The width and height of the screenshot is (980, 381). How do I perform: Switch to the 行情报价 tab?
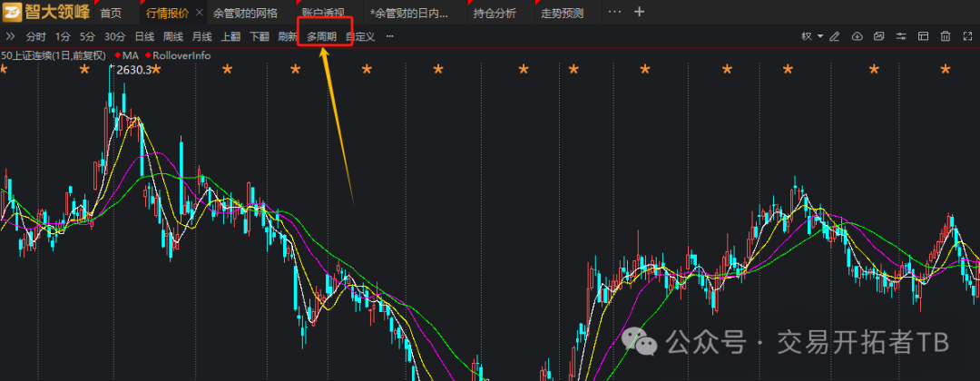click(167, 13)
